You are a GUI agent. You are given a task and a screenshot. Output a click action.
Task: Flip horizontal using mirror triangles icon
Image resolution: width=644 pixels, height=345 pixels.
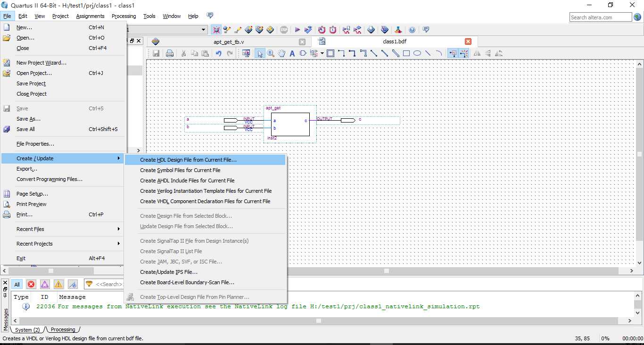(x=477, y=53)
